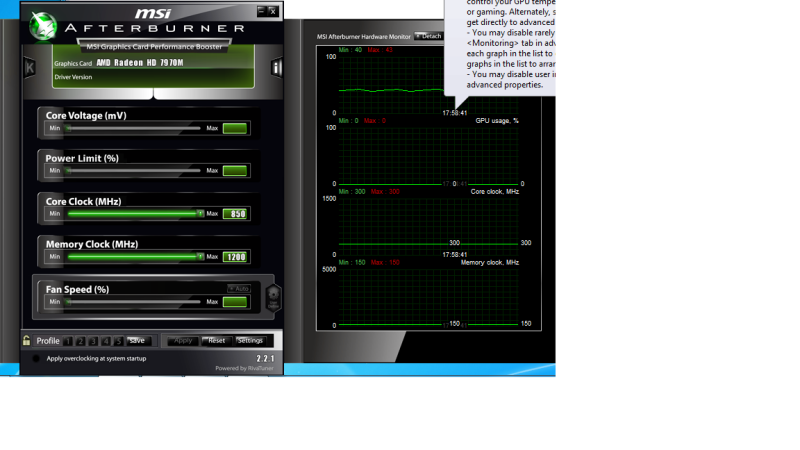This screenshot has width=800, height=450.
Task: Click the Save profile button
Action: point(137,340)
